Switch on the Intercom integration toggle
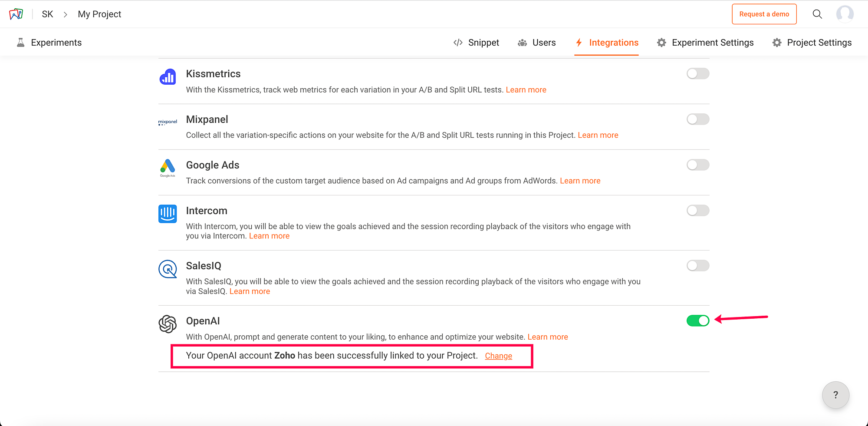Image resolution: width=868 pixels, height=426 pixels. point(698,210)
